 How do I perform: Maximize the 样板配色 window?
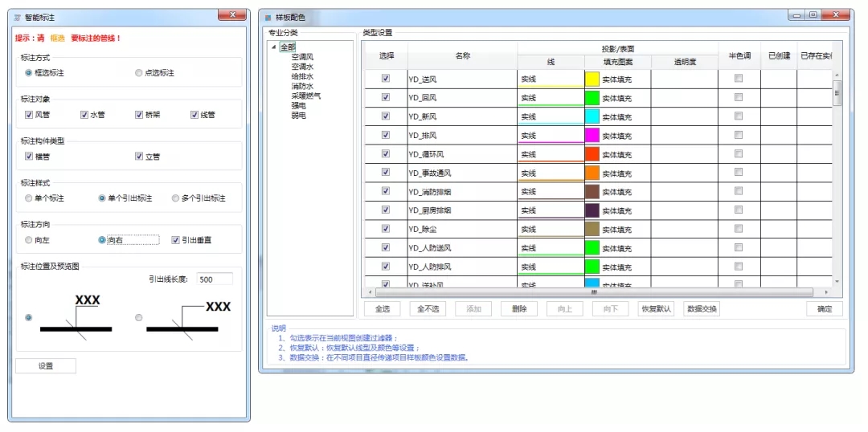coord(813,15)
